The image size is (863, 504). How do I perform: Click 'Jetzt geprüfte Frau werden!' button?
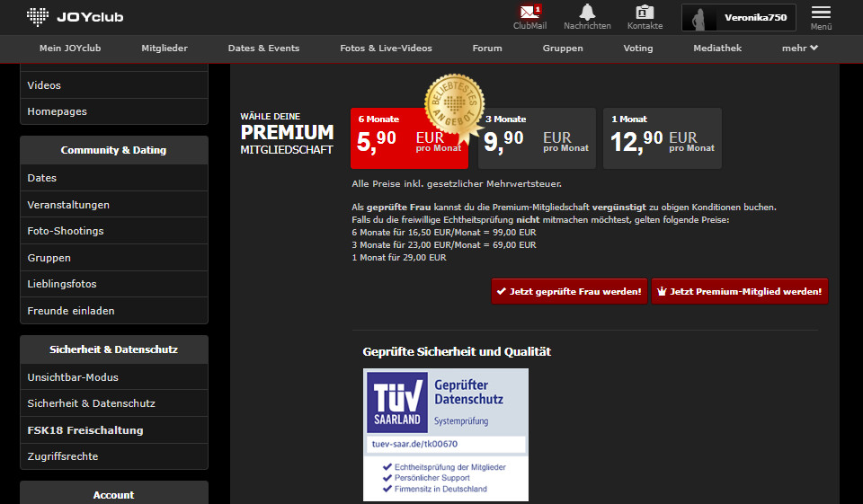pyautogui.click(x=569, y=291)
